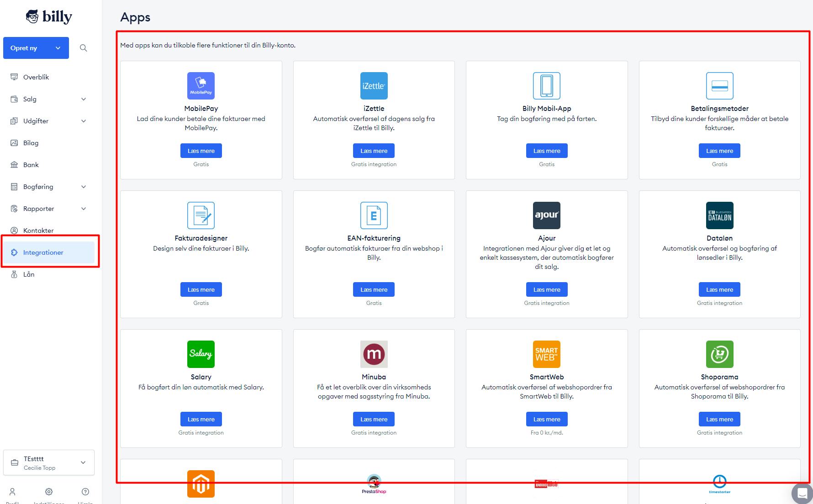The image size is (813, 504).
Task: Click the SmartWeb app logo
Action: click(547, 354)
